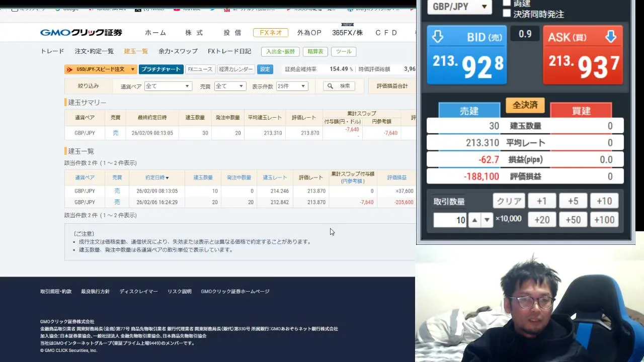Screen dimensions: 644x362
Task: Sort by 評価損益 column header
Action: click(x=397, y=177)
